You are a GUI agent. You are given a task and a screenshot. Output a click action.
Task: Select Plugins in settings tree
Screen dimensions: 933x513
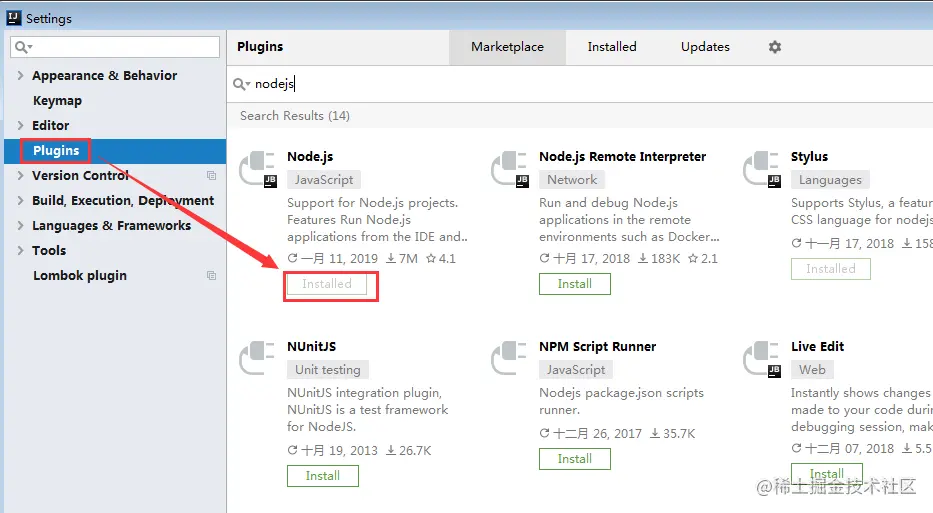[56, 151]
